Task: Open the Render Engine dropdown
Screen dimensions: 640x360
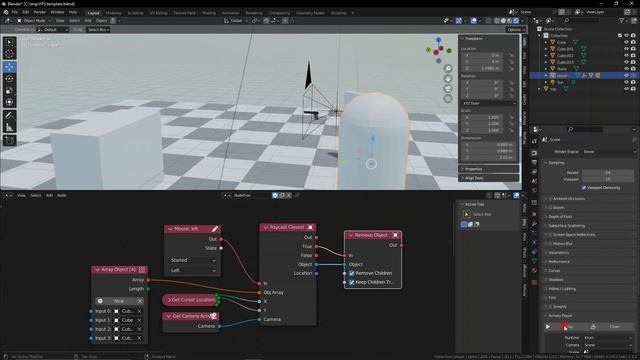Action: (x=608, y=152)
